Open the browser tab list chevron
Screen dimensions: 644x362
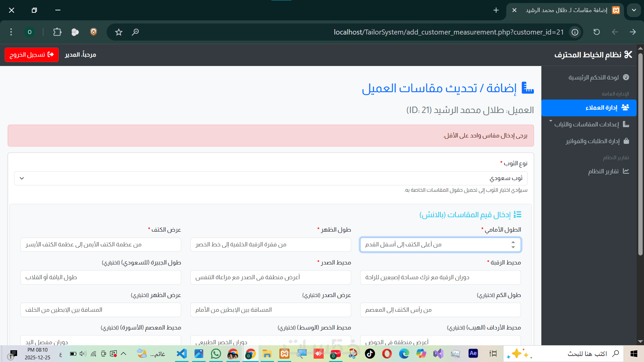coord(634,10)
